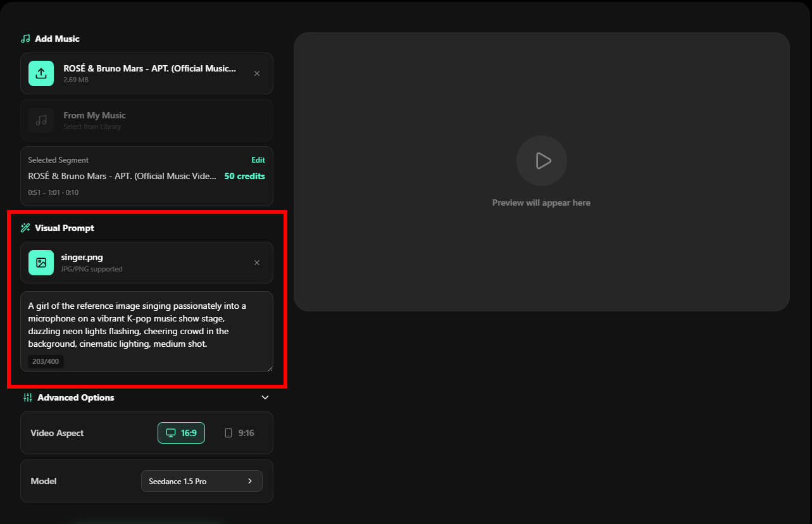Play the video preview
Image resolution: width=812 pixels, height=524 pixels.
pos(542,161)
